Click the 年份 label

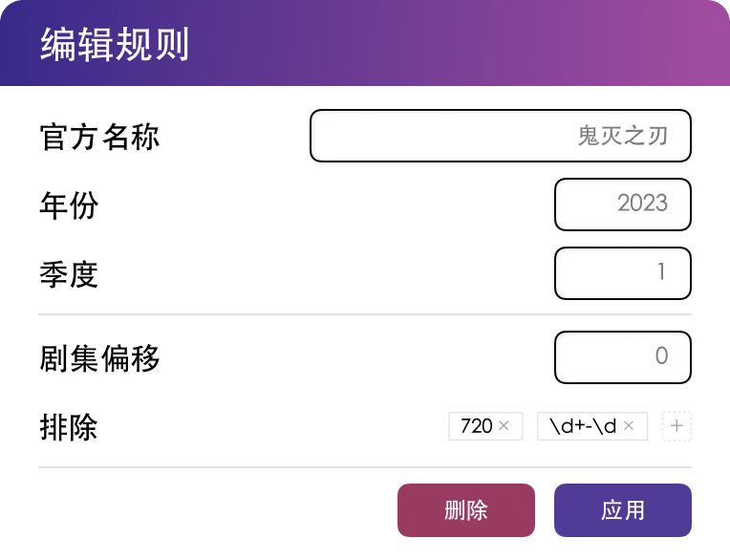(x=69, y=205)
